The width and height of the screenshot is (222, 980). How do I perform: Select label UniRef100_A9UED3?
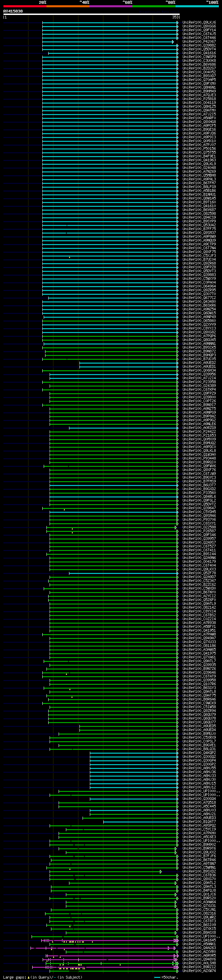pos(199,818)
